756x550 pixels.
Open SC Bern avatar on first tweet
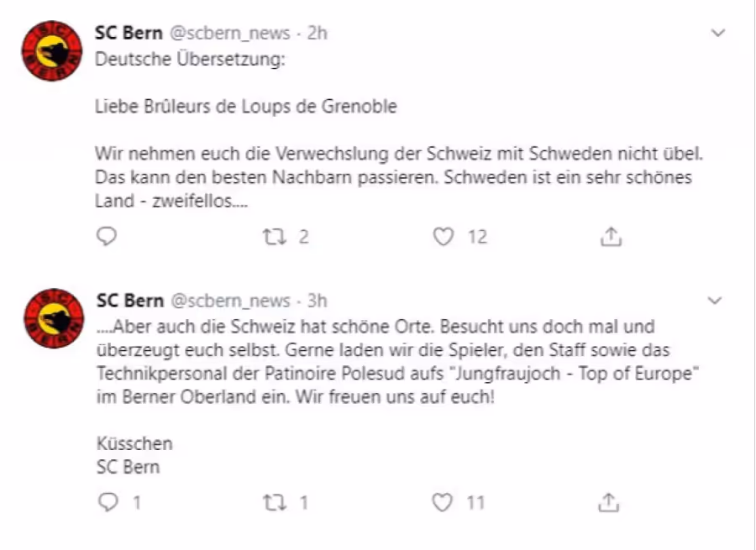(51, 50)
